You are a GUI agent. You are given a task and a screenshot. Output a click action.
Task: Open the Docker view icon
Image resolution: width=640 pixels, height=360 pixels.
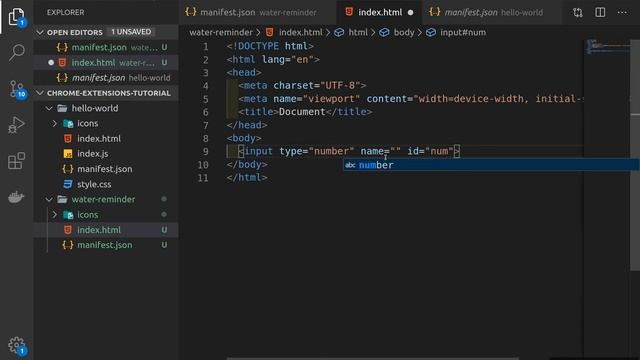[16, 197]
